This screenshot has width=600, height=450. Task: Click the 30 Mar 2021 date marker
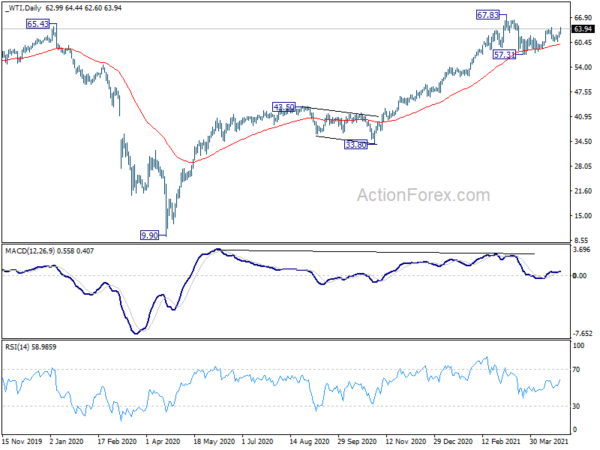tap(549, 441)
